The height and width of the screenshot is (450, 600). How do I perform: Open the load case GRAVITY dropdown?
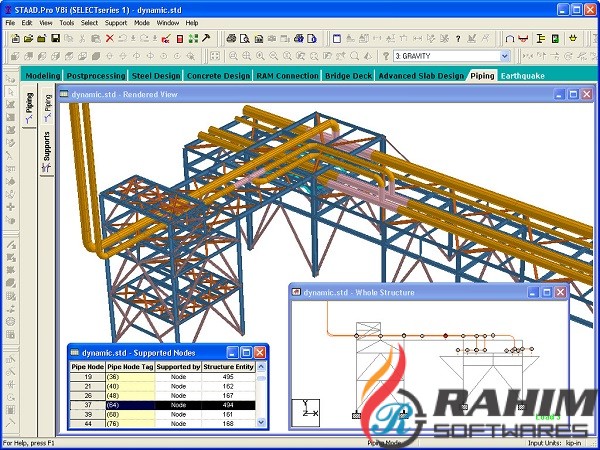click(505, 56)
